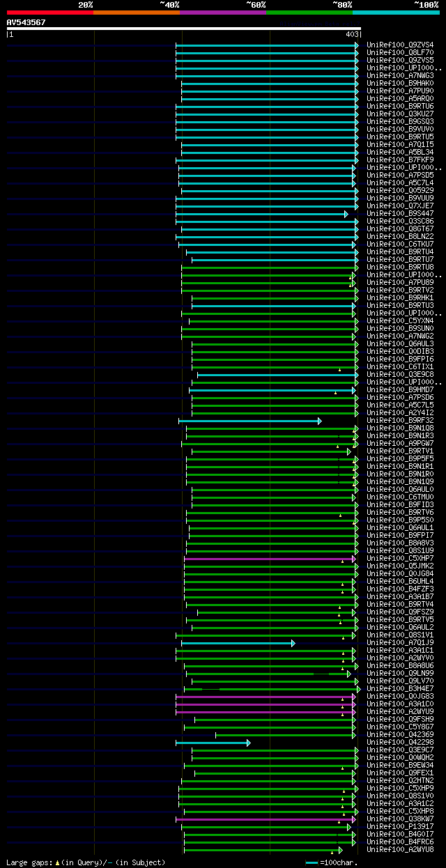The height and width of the screenshot is (868, 446).
Task: Open hit UniRef100_Q7XJE7
Action: click(400, 206)
